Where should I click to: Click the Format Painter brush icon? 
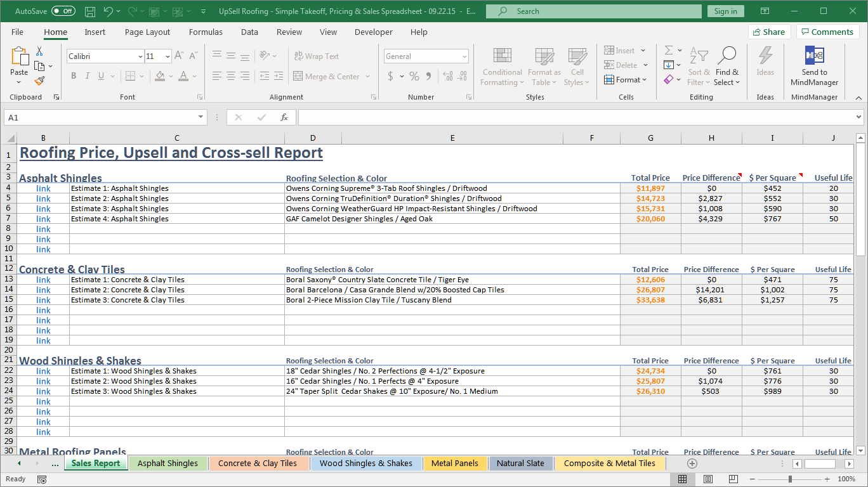[x=39, y=81]
